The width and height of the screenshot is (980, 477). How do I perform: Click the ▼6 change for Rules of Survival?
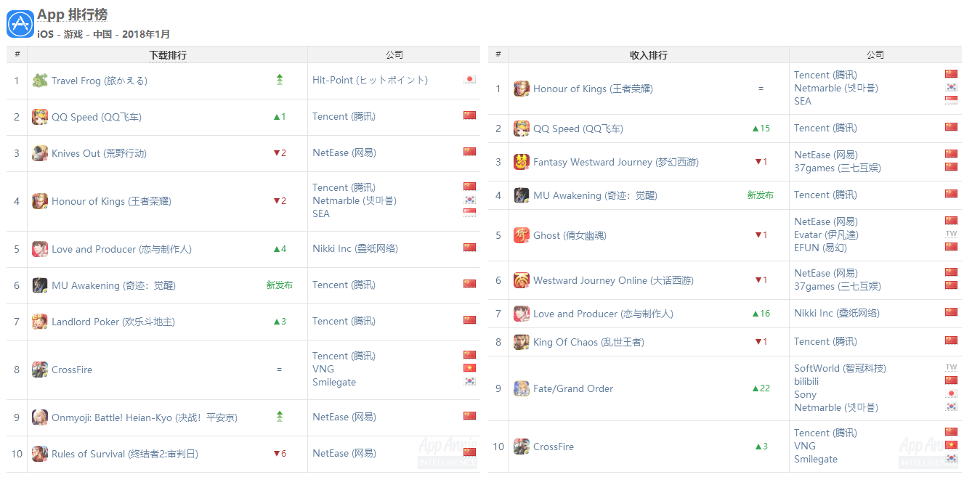pyautogui.click(x=279, y=454)
